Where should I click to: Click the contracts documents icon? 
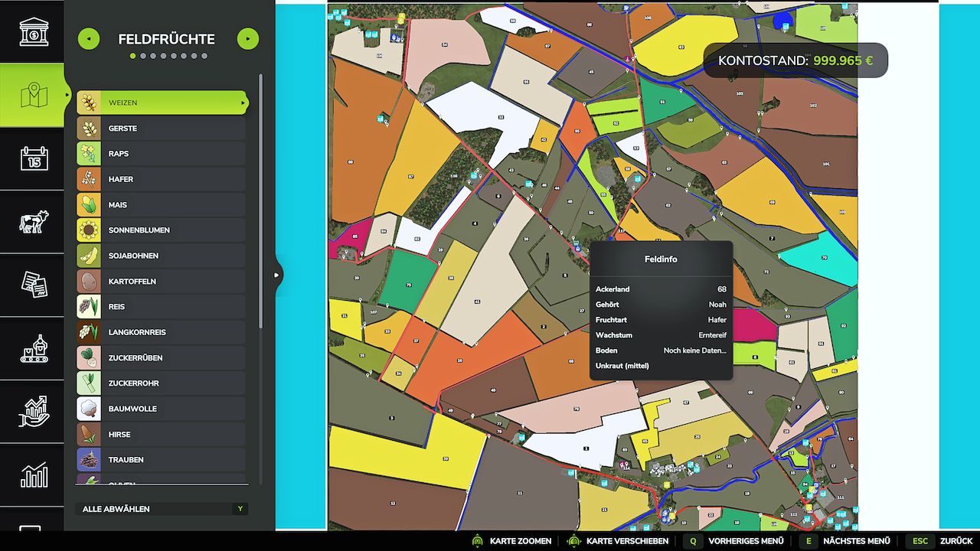pyautogui.click(x=31, y=285)
